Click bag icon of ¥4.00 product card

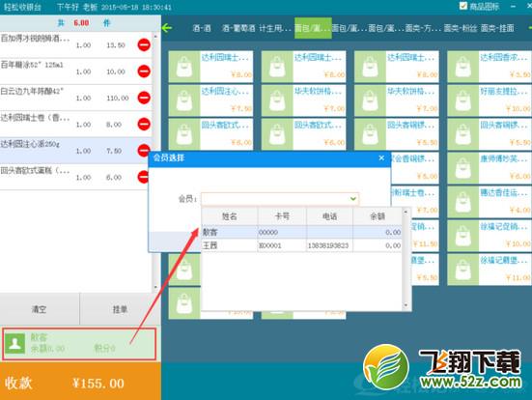[x=463, y=202]
